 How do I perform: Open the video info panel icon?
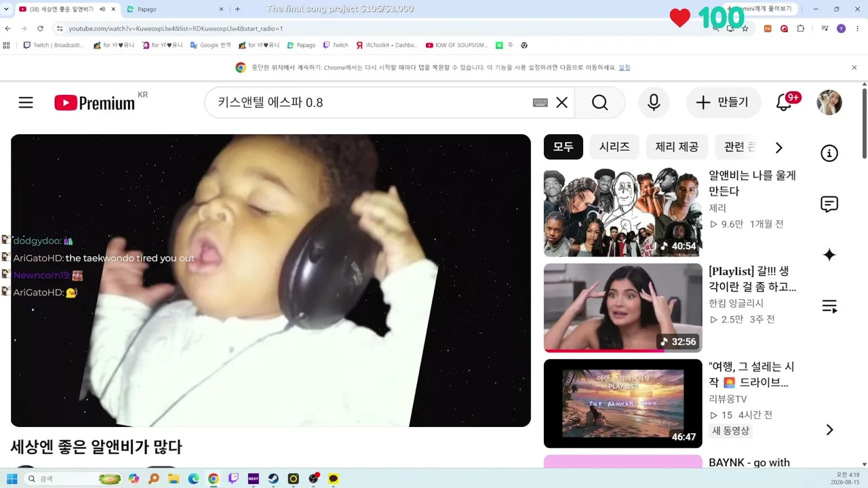(x=829, y=154)
